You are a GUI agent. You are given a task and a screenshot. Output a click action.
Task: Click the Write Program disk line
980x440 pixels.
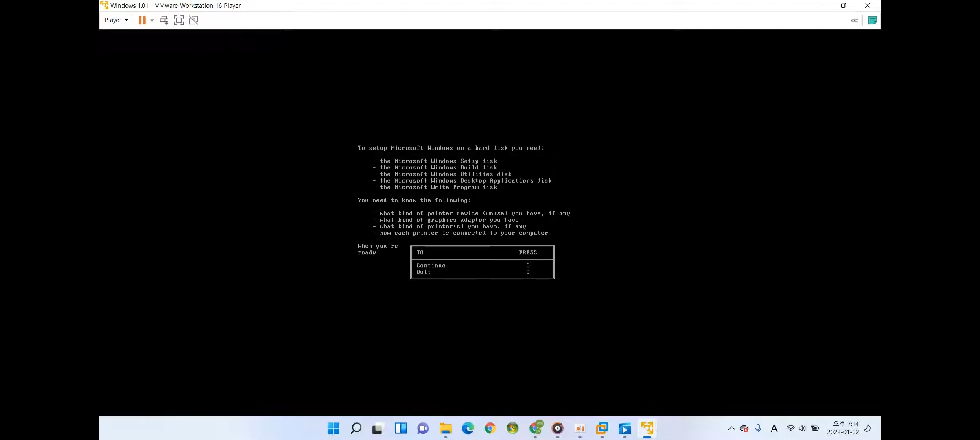click(435, 187)
